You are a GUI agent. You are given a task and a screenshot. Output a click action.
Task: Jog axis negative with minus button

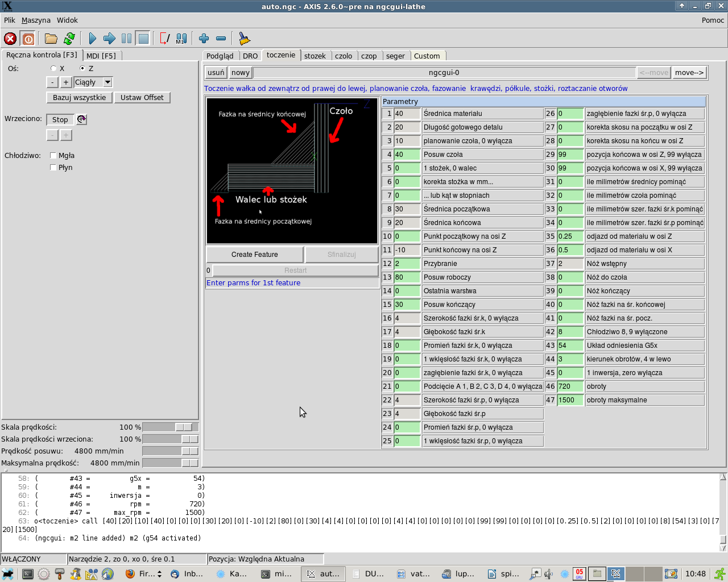[x=52, y=82]
